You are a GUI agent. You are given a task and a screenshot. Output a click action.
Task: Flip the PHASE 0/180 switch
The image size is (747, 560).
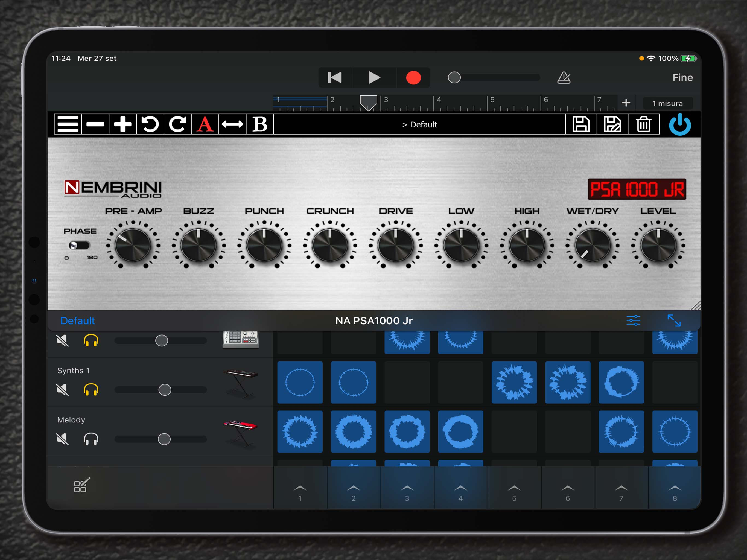(x=79, y=245)
